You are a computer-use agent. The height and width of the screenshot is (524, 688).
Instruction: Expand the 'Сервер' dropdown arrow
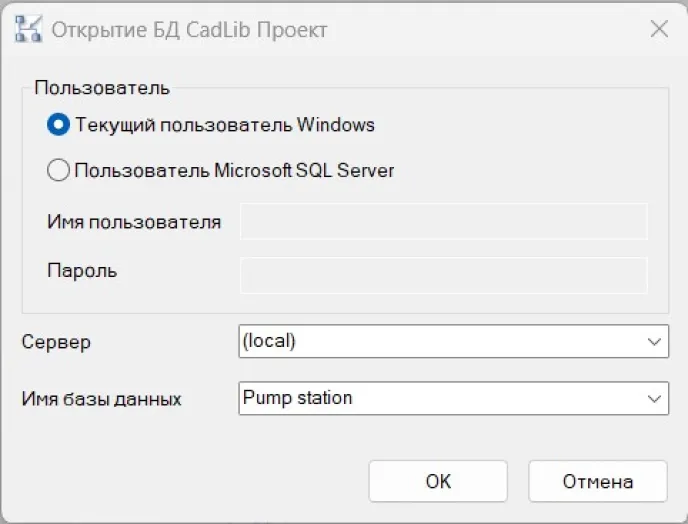coord(655,341)
